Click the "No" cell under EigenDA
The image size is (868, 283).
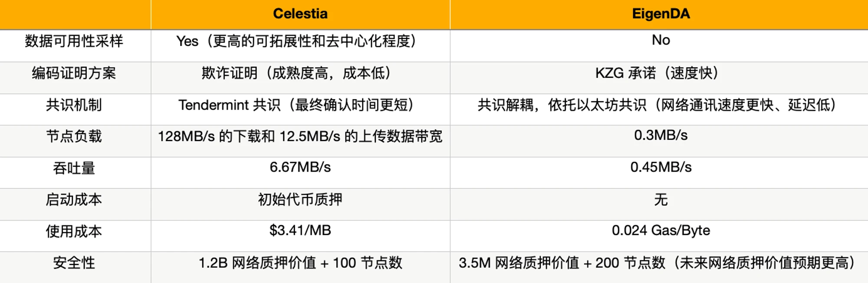tap(661, 40)
